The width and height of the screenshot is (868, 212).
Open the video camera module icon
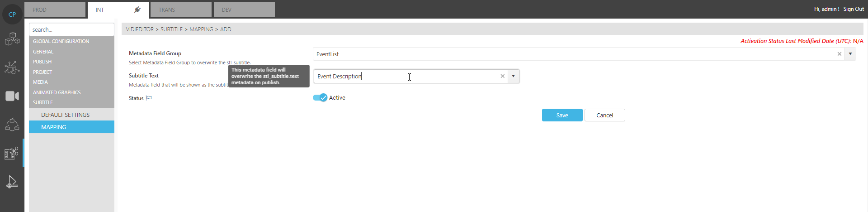tap(12, 96)
